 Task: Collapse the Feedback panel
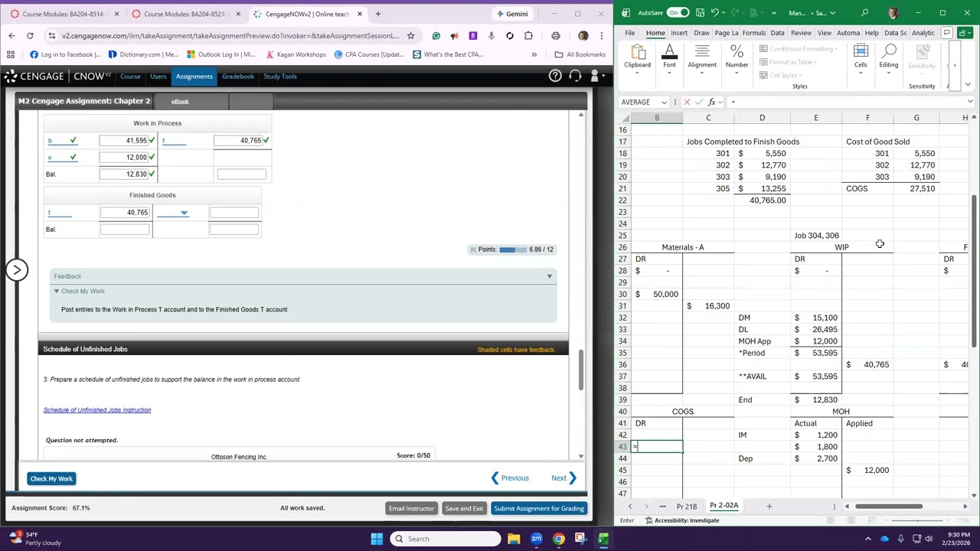[x=549, y=276]
